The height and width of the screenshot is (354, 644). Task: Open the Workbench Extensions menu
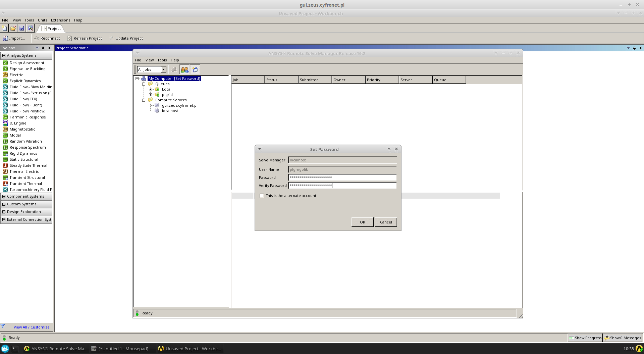pos(60,20)
